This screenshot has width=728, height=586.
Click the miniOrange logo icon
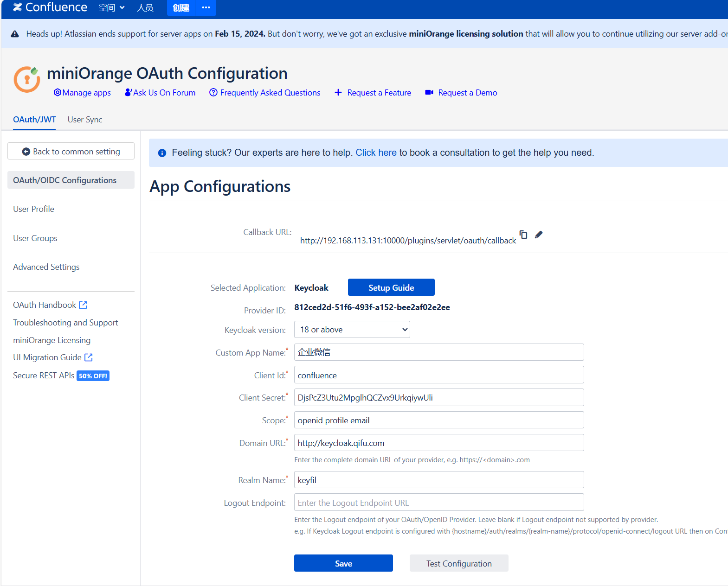(x=27, y=79)
